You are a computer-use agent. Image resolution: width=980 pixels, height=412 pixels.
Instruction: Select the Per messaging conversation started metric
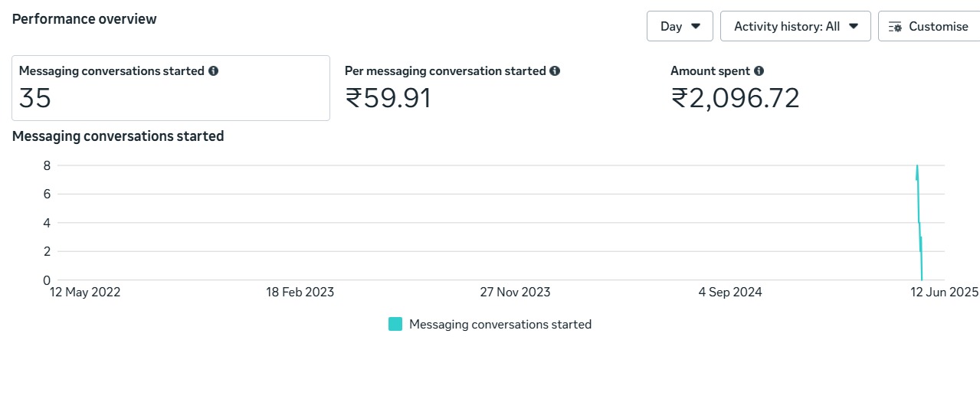[452, 88]
